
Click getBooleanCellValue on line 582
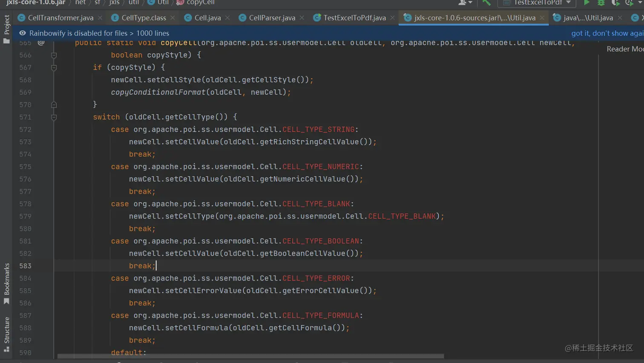coord(303,254)
